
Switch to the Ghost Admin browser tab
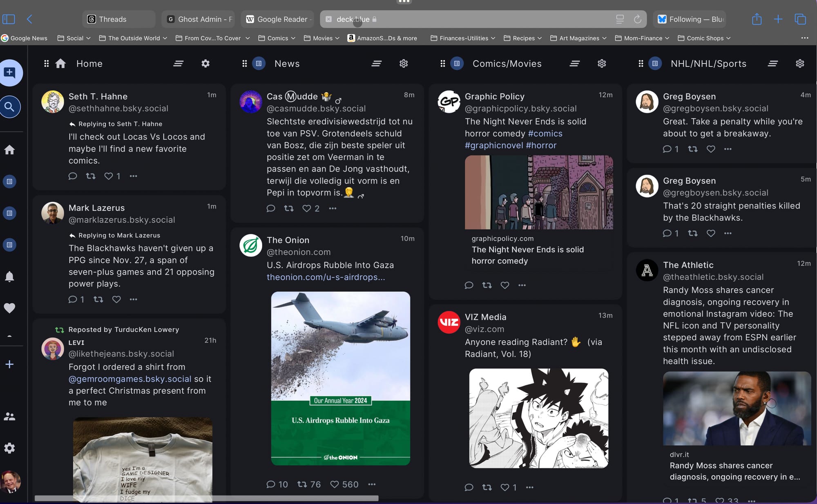pyautogui.click(x=198, y=19)
